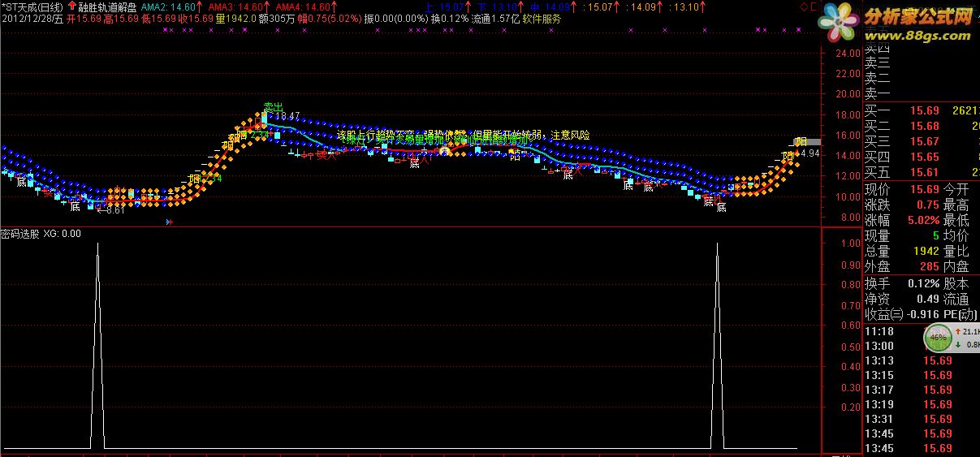Viewport: 980px width, 457px height.
Task: Click the 卖三 ask row label
Action: tap(878, 63)
